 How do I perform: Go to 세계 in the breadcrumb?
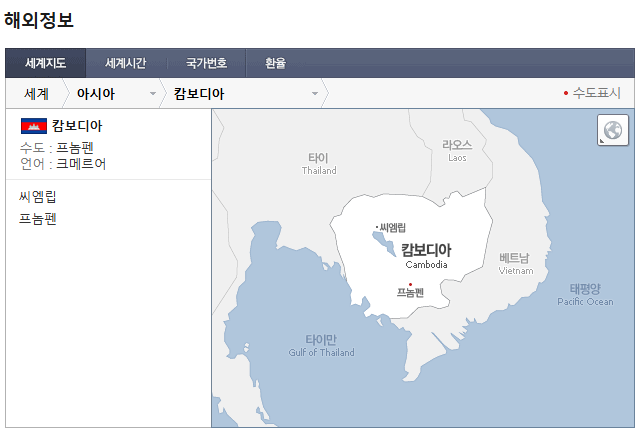click(x=36, y=94)
